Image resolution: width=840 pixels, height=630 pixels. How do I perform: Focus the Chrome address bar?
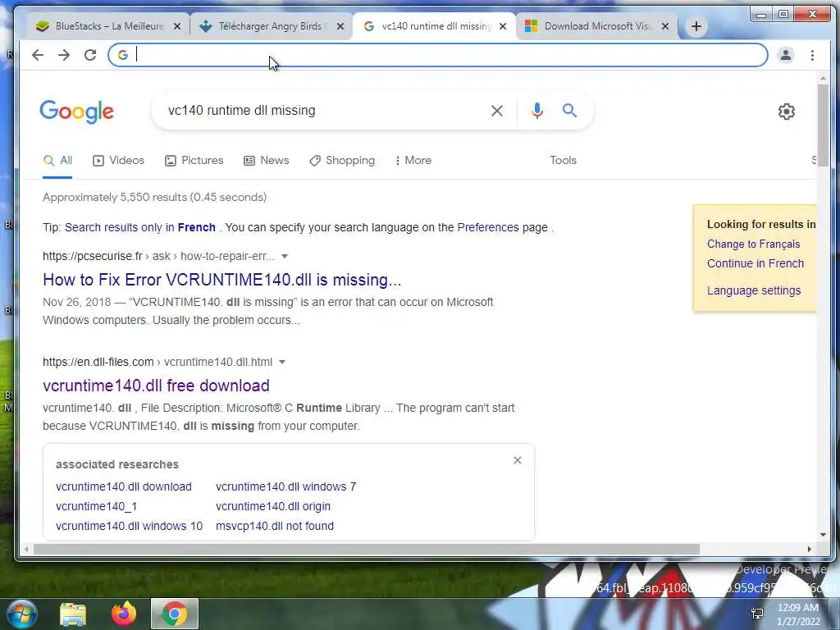coord(438,55)
